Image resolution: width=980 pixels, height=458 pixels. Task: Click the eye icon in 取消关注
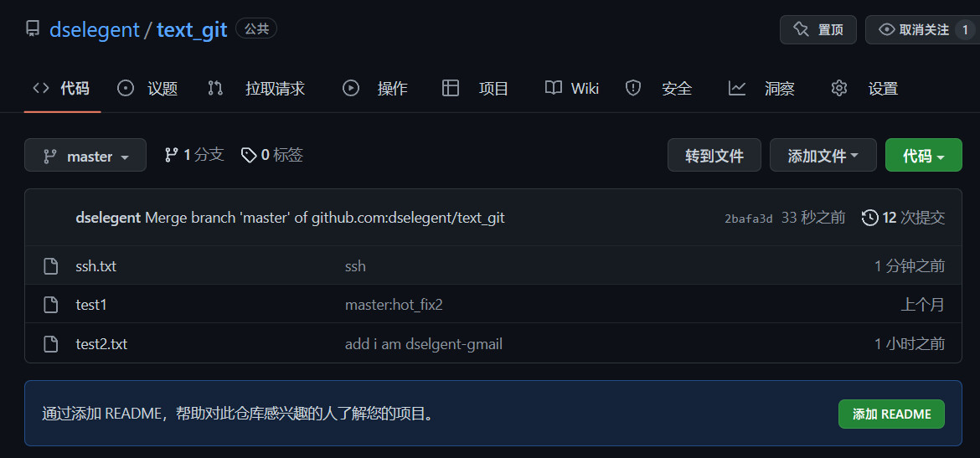[886, 29]
